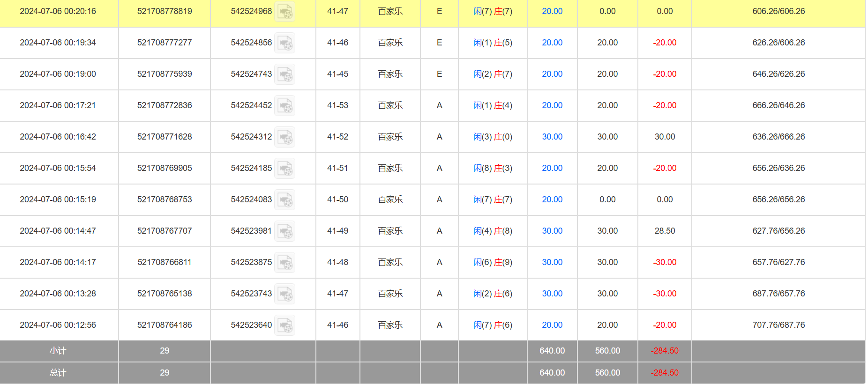
Task: Click video icon next to 542524083
Action: tap(284, 200)
